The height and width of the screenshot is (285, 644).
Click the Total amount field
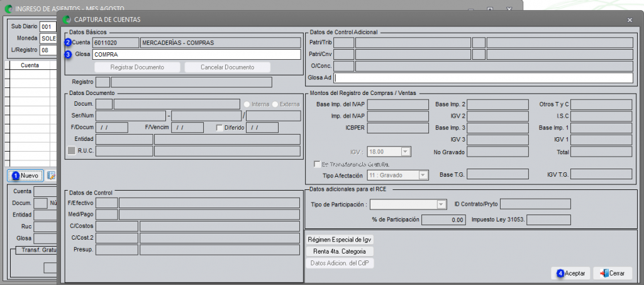(x=601, y=152)
